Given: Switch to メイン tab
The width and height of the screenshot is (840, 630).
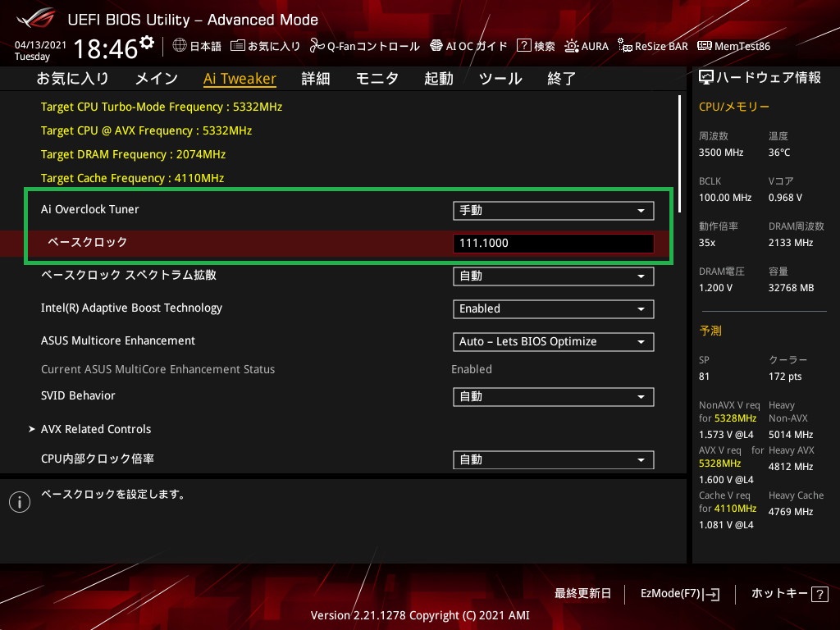Looking at the screenshot, I should [157, 79].
